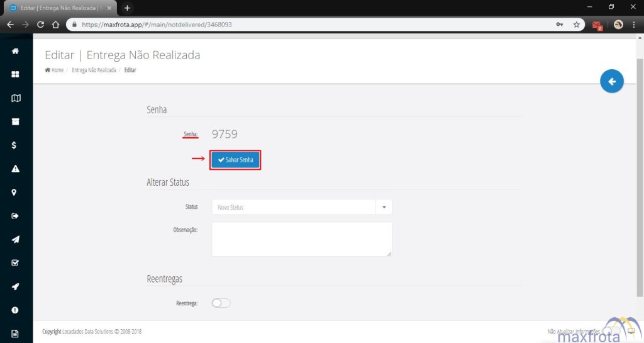This screenshot has width=644, height=343.
Task: Click the home icon in the sidebar
Action: point(16,51)
